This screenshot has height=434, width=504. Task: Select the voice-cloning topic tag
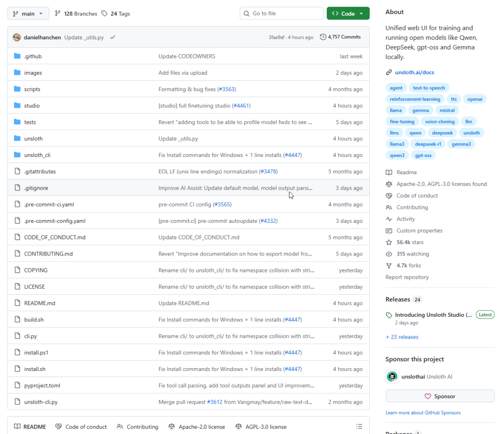pos(440,121)
